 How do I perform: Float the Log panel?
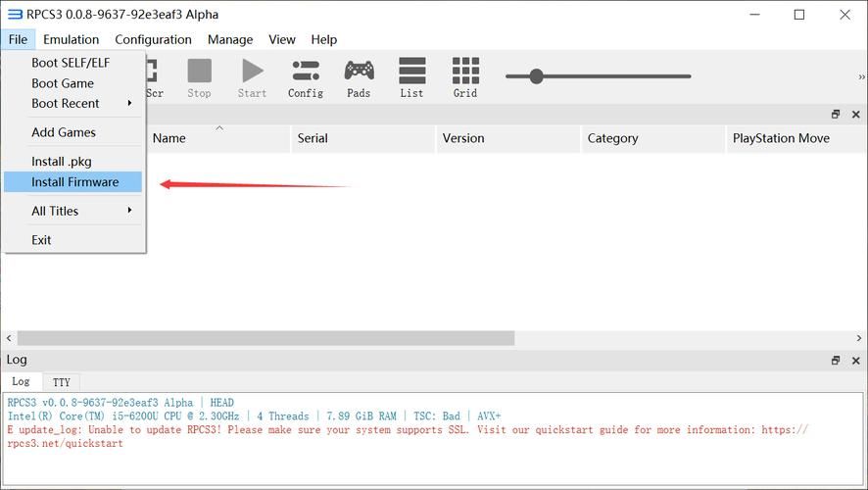coord(836,361)
